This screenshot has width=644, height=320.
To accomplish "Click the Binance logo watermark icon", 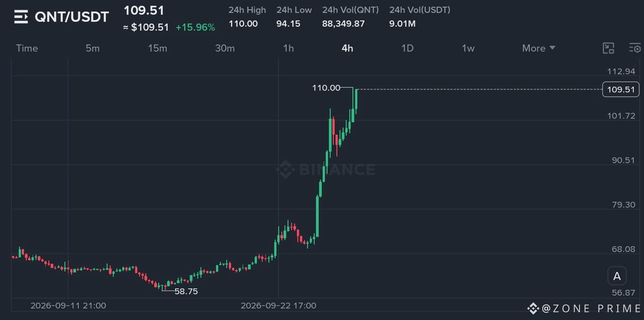I will 285,169.
